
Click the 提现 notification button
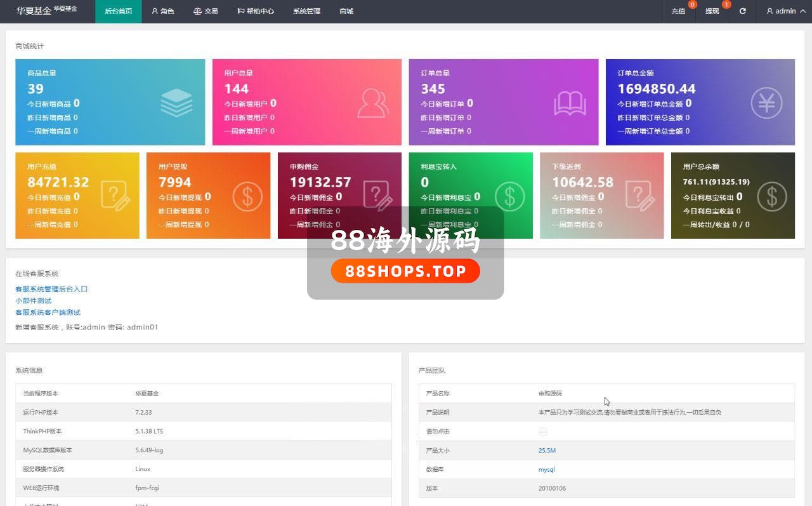click(x=712, y=11)
